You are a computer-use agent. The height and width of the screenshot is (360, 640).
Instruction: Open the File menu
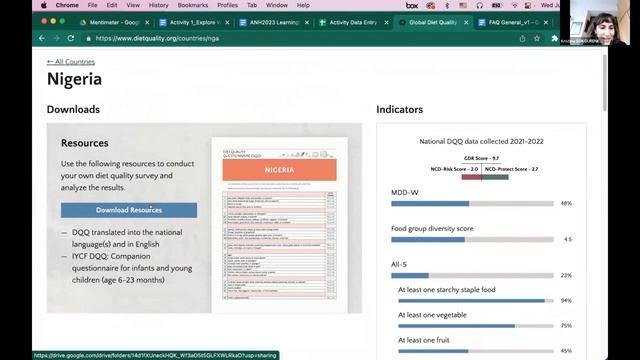(92, 5)
